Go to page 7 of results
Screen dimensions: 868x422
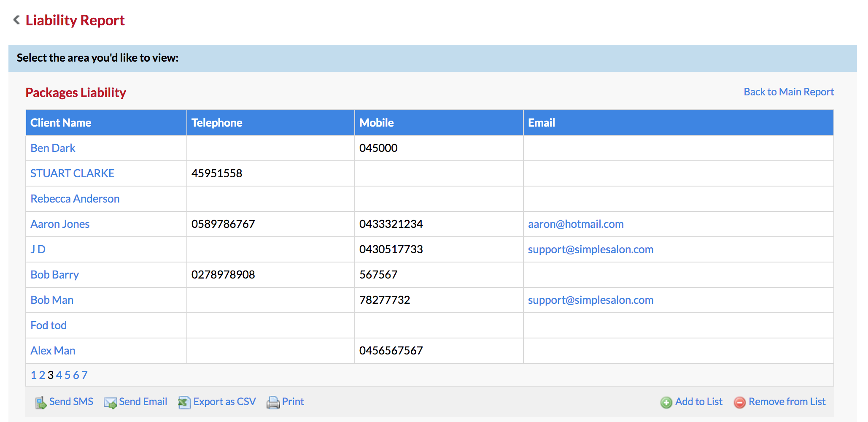click(x=84, y=375)
